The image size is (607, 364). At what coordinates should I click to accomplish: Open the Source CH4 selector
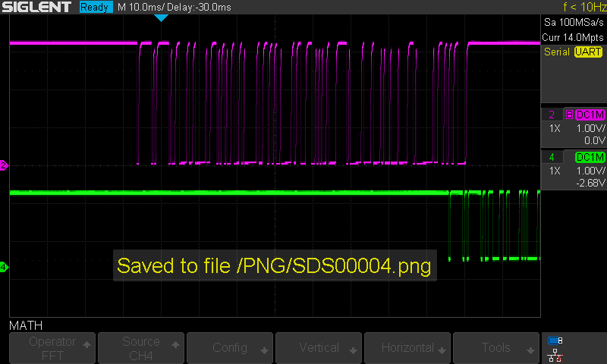[141, 347]
